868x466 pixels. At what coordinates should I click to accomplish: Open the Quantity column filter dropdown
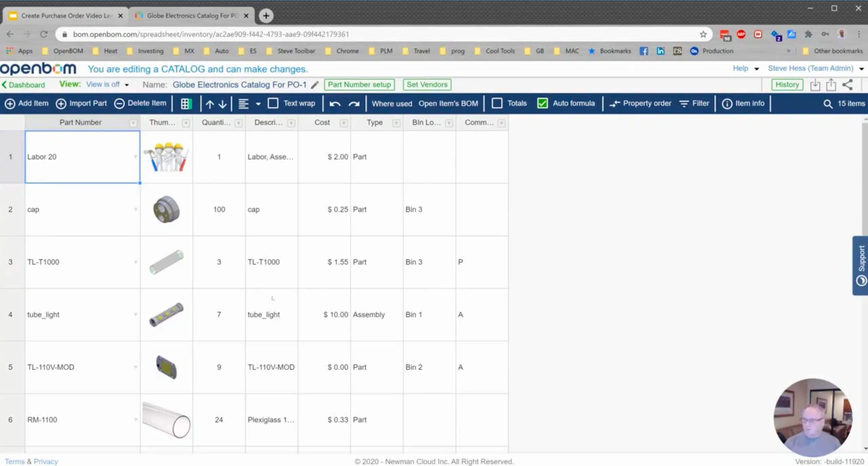click(x=239, y=123)
